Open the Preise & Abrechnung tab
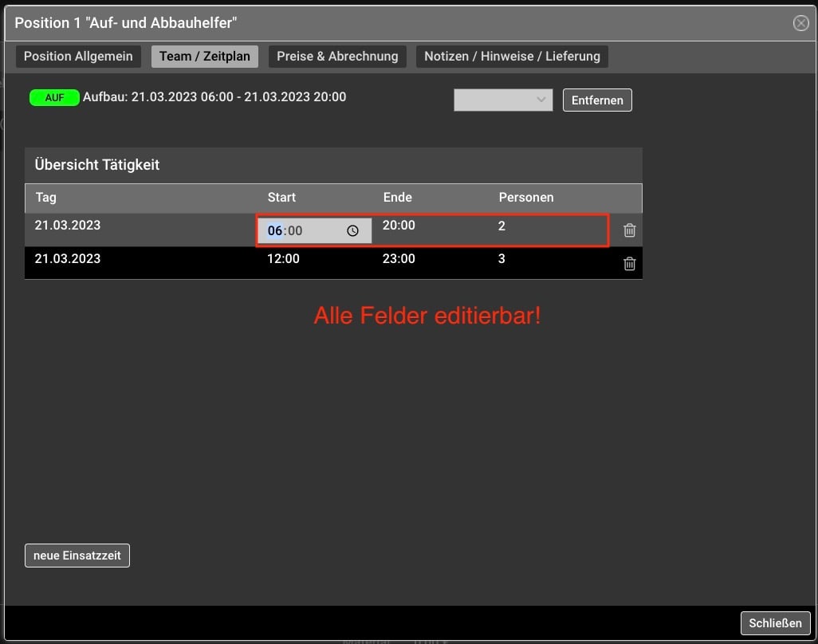The width and height of the screenshot is (818, 644). tap(337, 57)
